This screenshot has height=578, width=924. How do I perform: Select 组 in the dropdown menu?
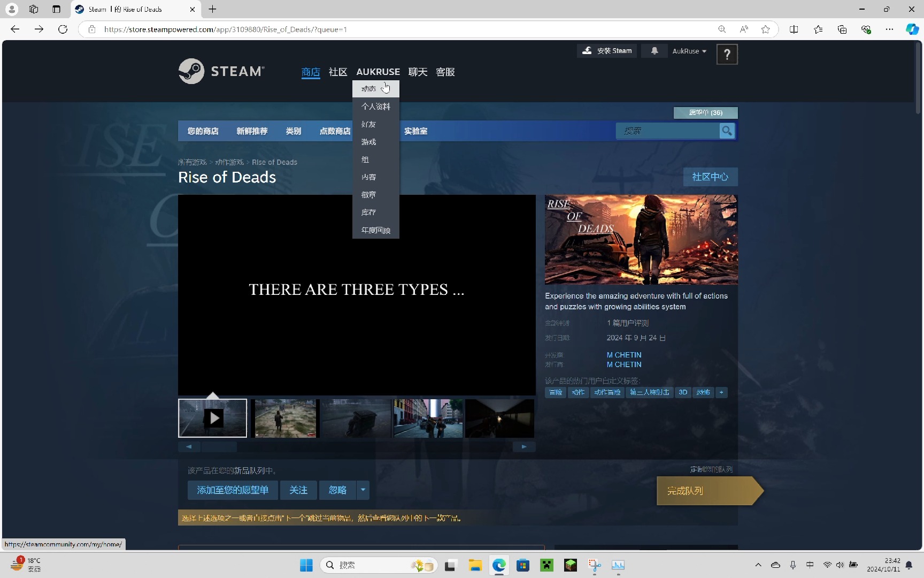[x=375, y=159]
